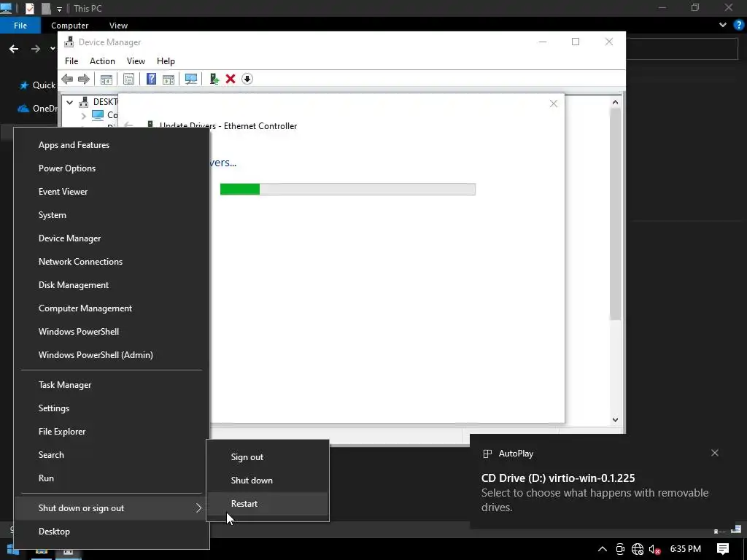
Task: Open Device Manager File menu
Action: pos(71,61)
